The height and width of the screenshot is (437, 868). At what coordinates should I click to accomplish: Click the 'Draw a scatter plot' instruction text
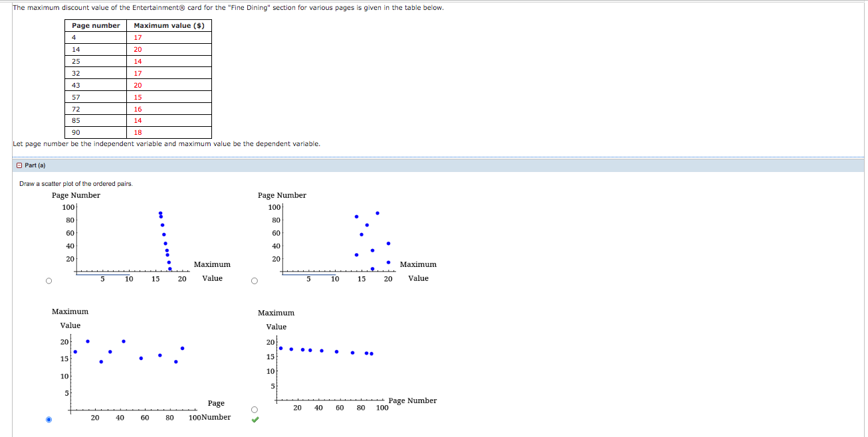coord(68,184)
